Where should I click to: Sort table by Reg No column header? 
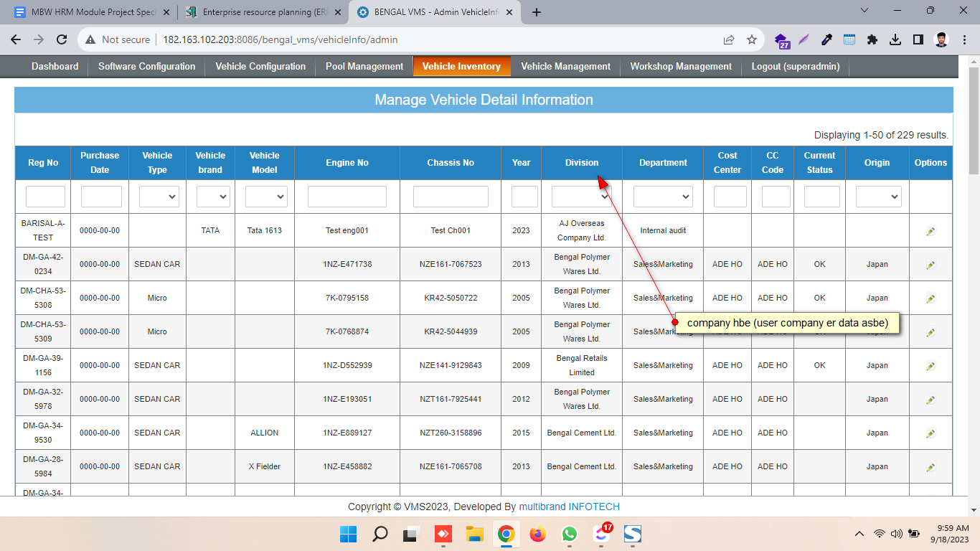[x=43, y=163]
